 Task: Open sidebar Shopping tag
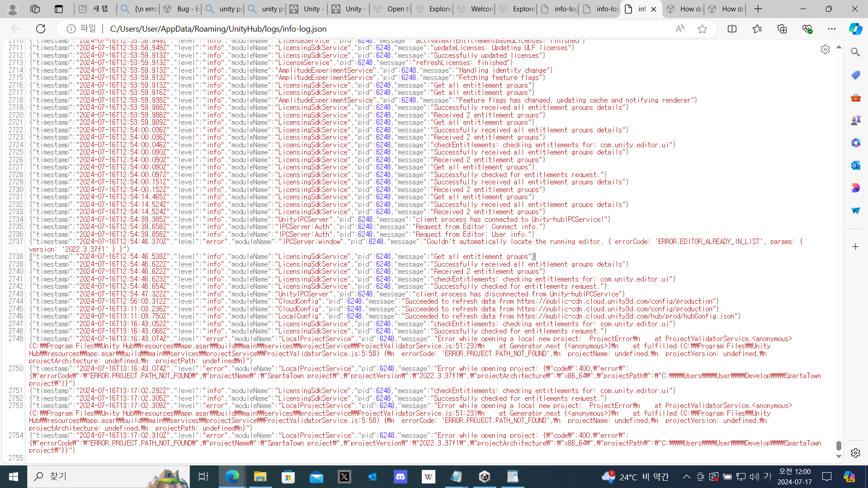point(855,75)
